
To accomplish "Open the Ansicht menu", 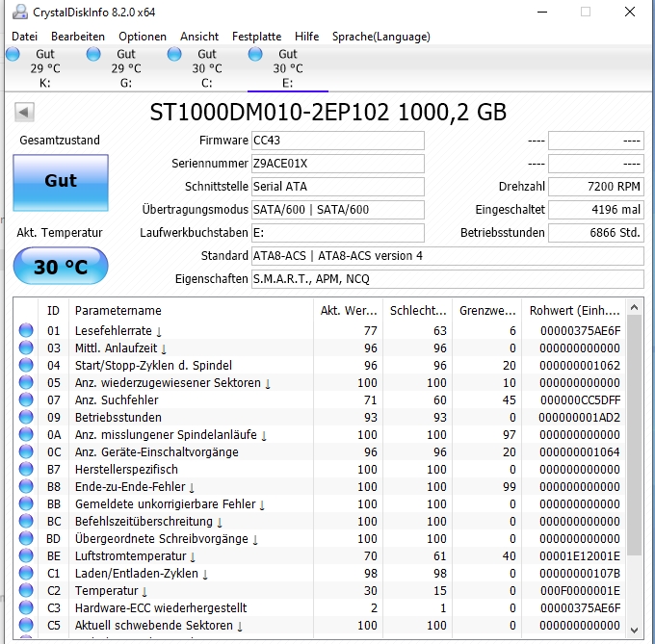I will (199, 37).
